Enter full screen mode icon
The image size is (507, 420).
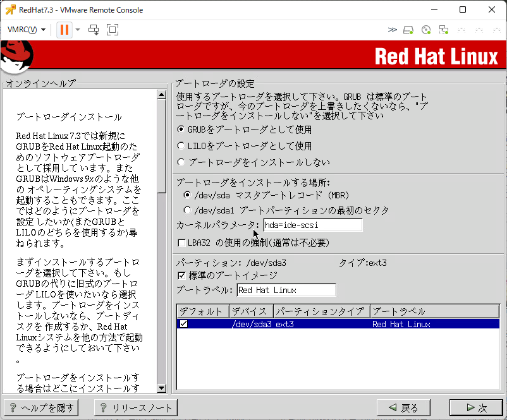pyautogui.click(x=112, y=30)
